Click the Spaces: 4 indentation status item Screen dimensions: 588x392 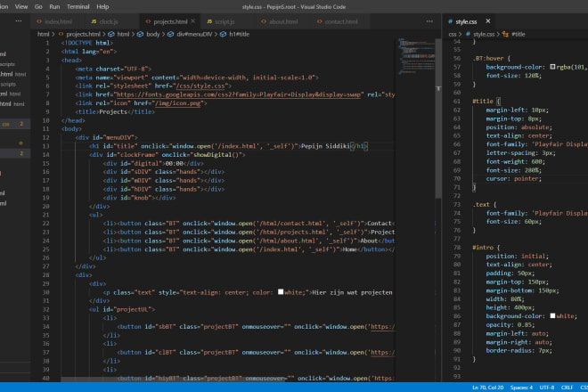point(521,388)
